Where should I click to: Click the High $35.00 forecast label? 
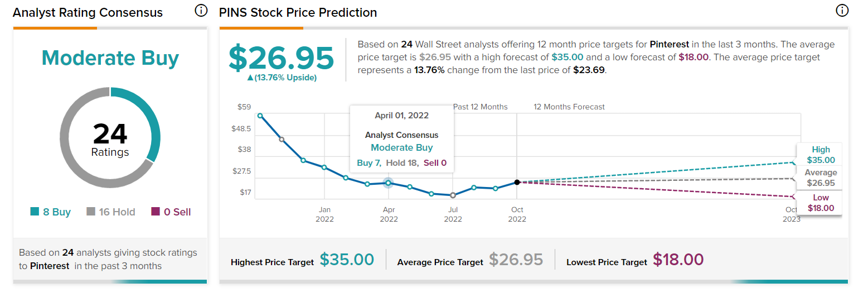click(821, 155)
